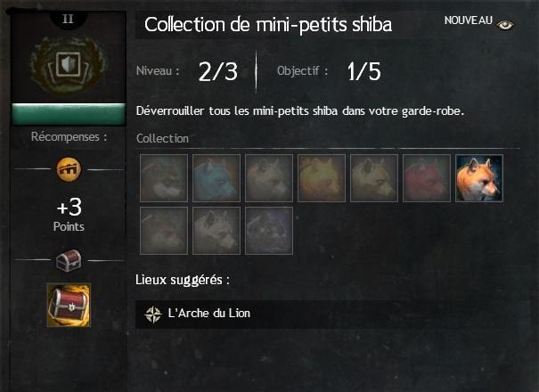The height and width of the screenshot is (392, 539).
Task: Click the compass icon next to L'Arche du Lion
Action: (153, 314)
